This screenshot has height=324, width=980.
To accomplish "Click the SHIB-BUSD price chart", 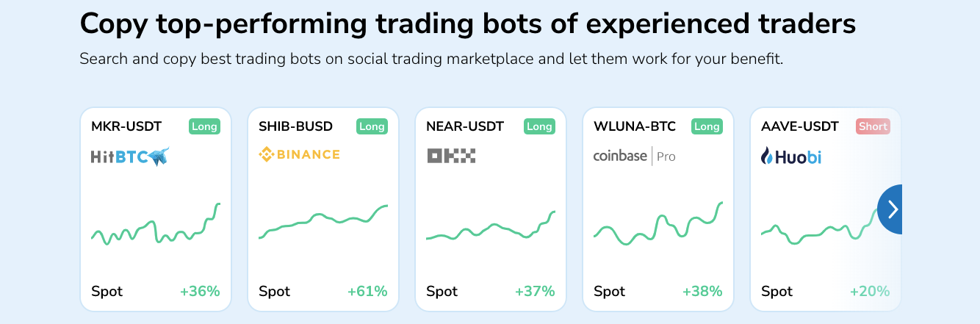I will click(323, 220).
